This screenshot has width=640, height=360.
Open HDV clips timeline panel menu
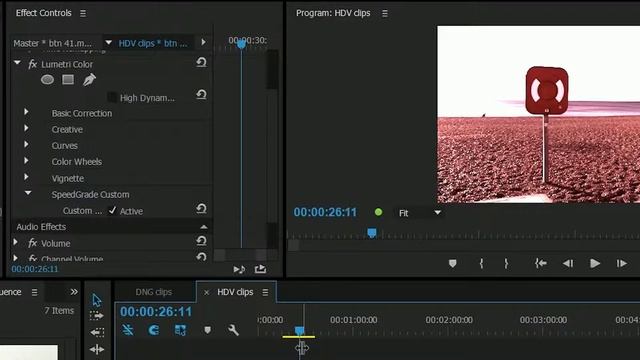[x=265, y=292]
